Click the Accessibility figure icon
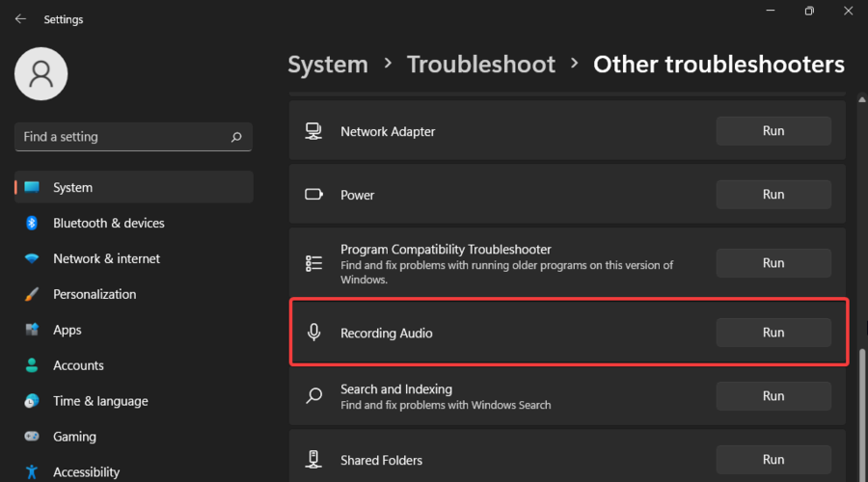The height and width of the screenshot is (482, 868). point(32,472)
